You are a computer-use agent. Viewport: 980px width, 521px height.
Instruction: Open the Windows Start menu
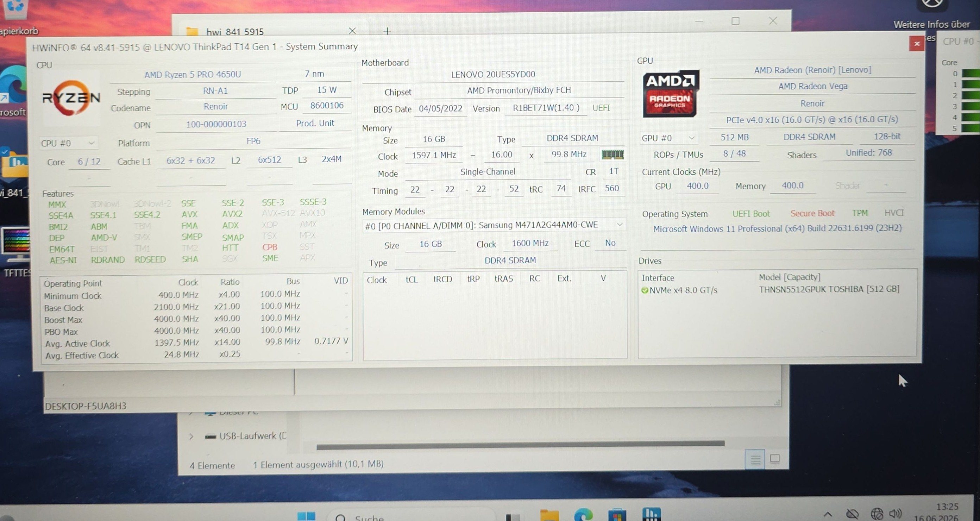[306, 516]
